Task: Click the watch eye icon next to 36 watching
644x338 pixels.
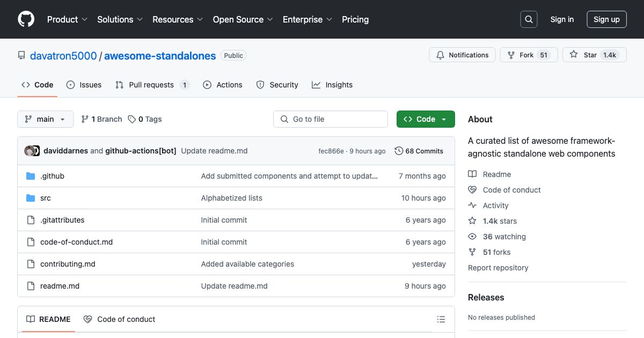Action: pos(472,236)
